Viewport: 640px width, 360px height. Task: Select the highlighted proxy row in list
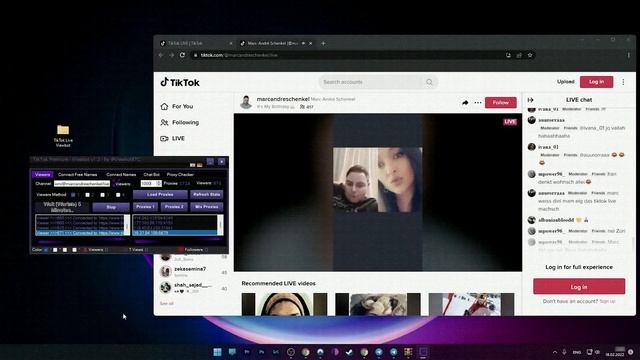pos(175,233)
